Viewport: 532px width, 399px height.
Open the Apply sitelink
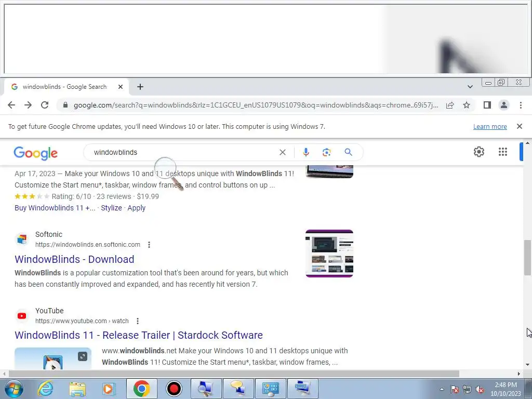(x=137, y=208)
